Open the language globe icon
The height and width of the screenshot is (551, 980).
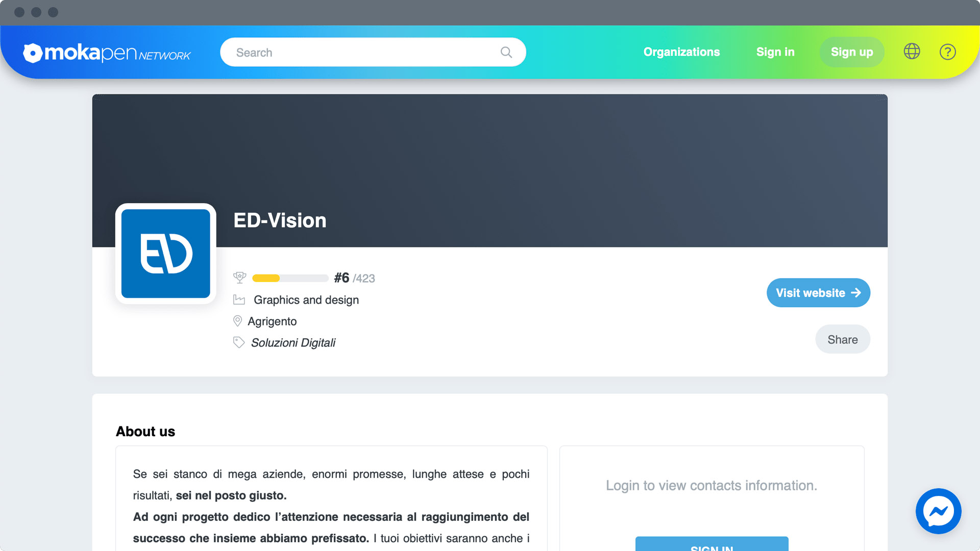point(912,52)
